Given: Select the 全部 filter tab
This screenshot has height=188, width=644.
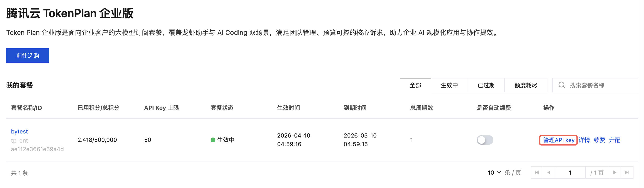Looking at the screenshot, I should (x=415, y=85).
